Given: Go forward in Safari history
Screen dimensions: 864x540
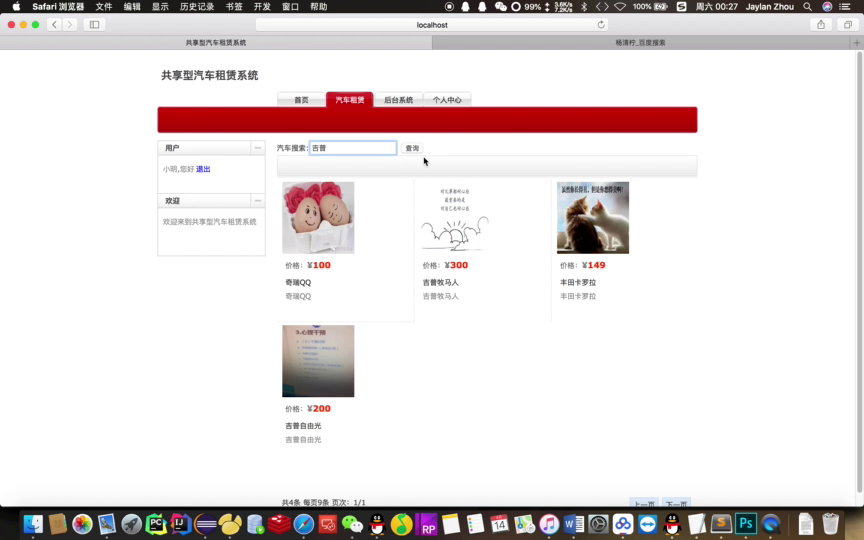Looking at the screenshot, I should pyautogui.click(x=69, y=25).
